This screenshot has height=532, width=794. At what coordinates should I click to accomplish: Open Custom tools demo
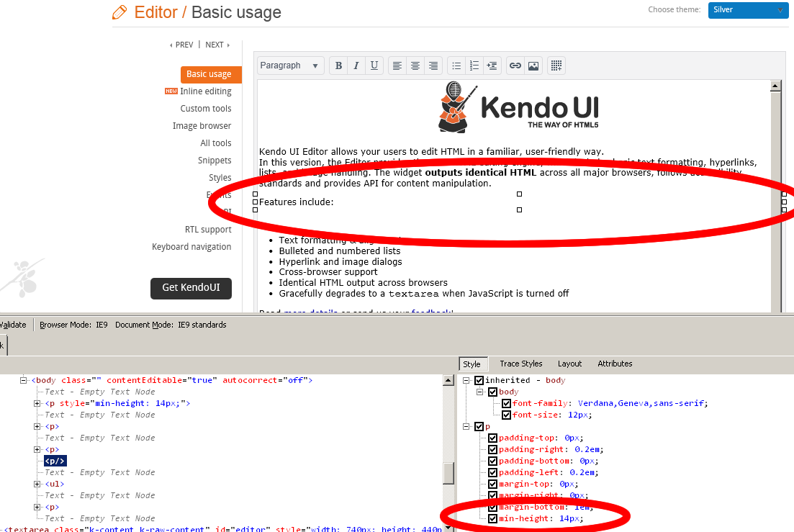206,108
